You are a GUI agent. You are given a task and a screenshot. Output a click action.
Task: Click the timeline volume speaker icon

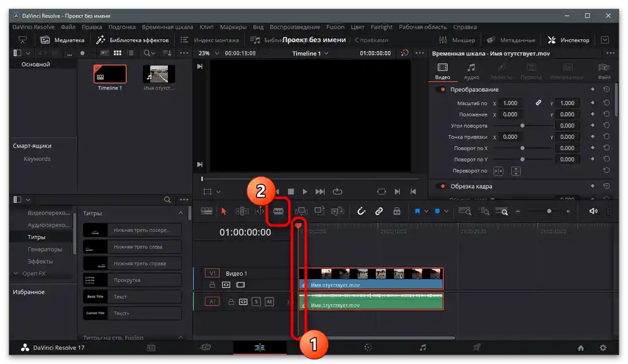coord(593,211)
